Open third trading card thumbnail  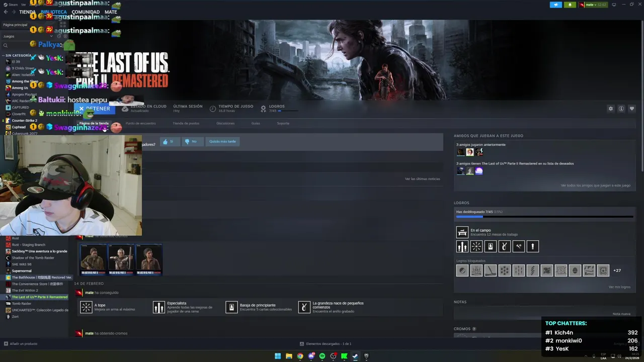click(149, 260)
